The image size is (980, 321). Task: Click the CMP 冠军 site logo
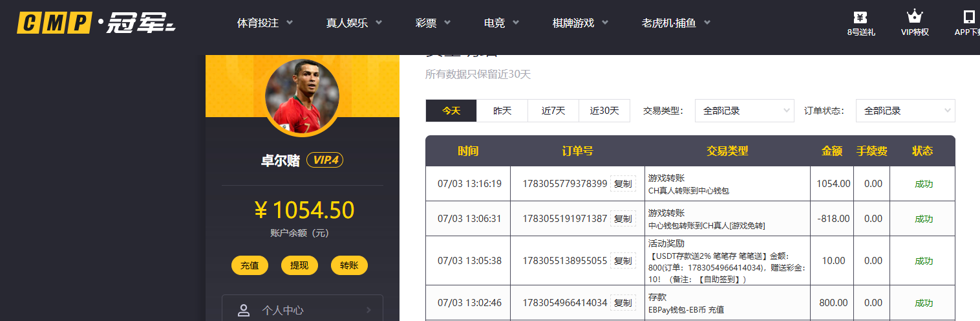(96, 23)
